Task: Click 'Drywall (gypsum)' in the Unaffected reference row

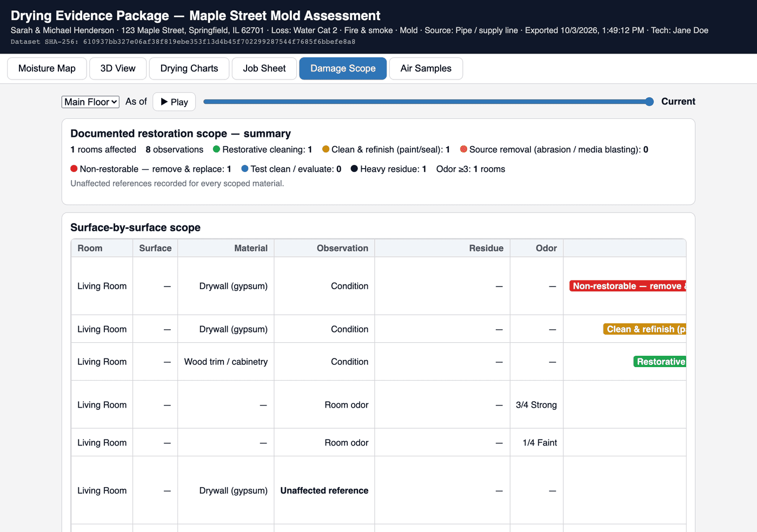Action: tap(234, 490)
